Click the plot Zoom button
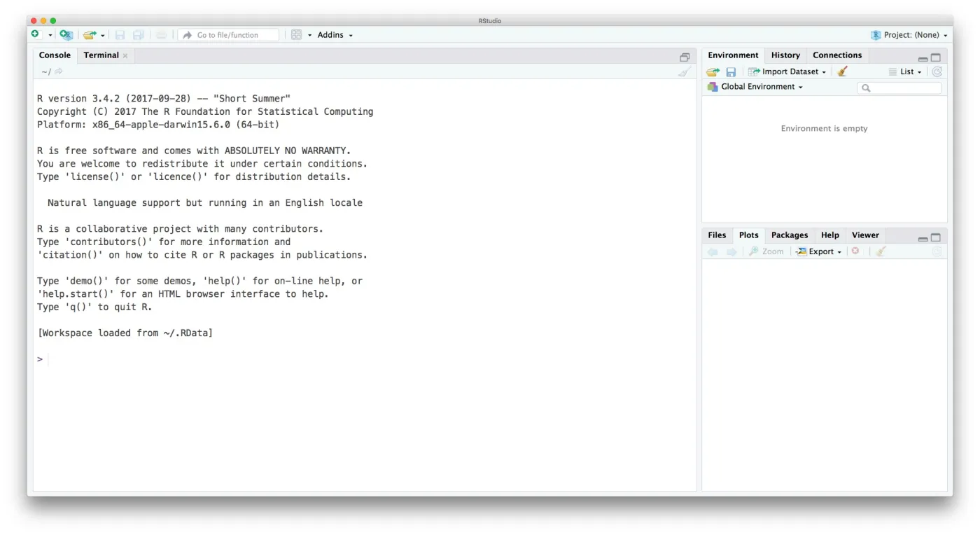The width and height of the screenshot is (980, 535). [766, 251]
